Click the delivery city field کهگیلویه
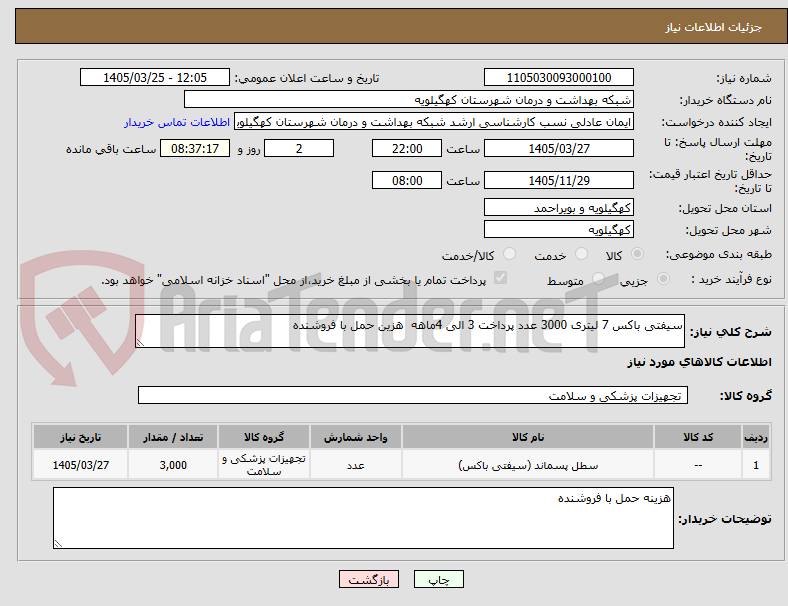Viewport: 788px width, 606px height. click(x=559, y=230)
